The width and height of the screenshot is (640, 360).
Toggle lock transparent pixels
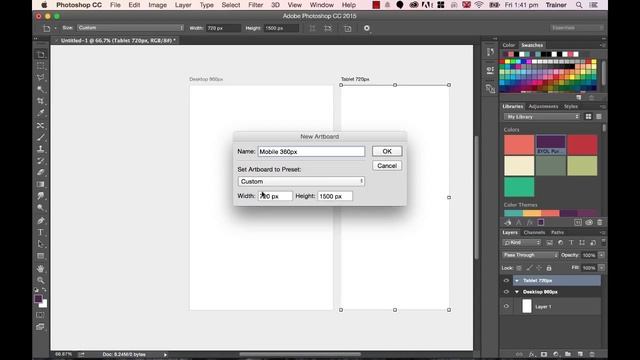pyautogui.click(x=519, y=268)
